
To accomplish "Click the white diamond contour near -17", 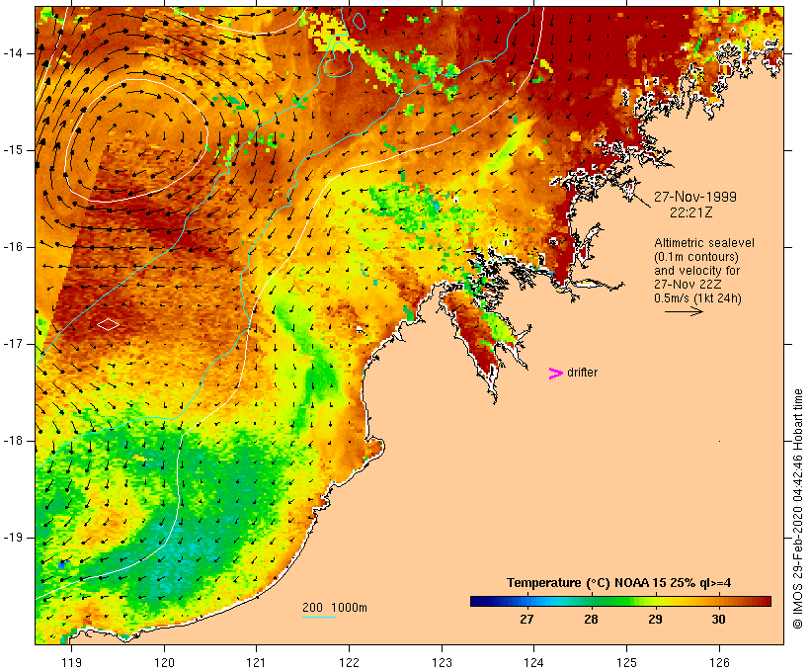I will pyautogui.click(x=109, y=324).
